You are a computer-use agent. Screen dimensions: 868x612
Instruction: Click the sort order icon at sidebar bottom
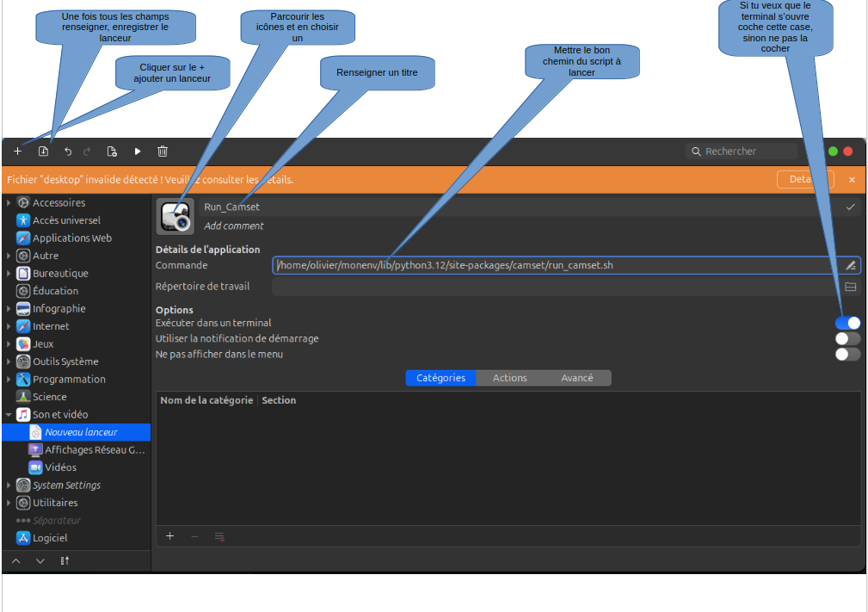[x=65, y=561]
